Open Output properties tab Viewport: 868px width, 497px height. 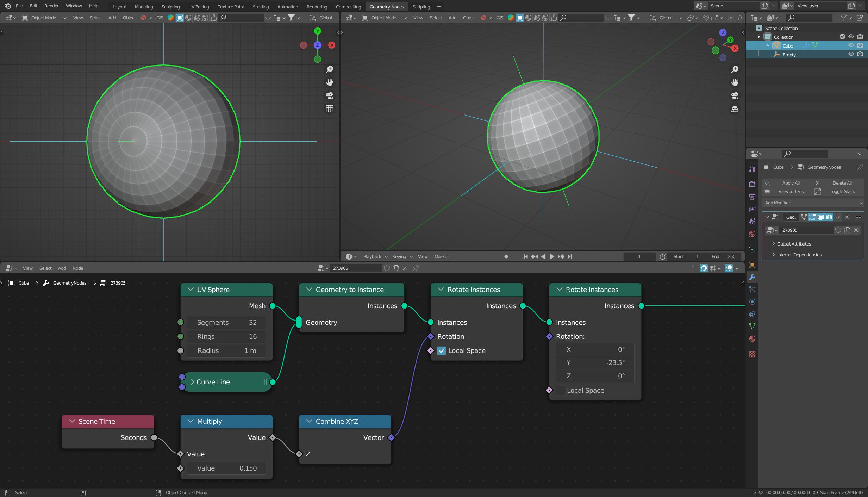pyautogui.click(x=752, y=197)
